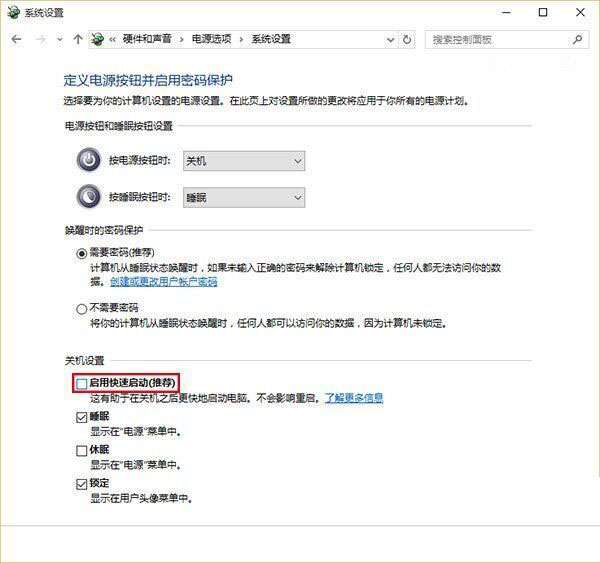Click the back navigation arrow
Screen dimensions: 600x563
click(x=16, y=40)
